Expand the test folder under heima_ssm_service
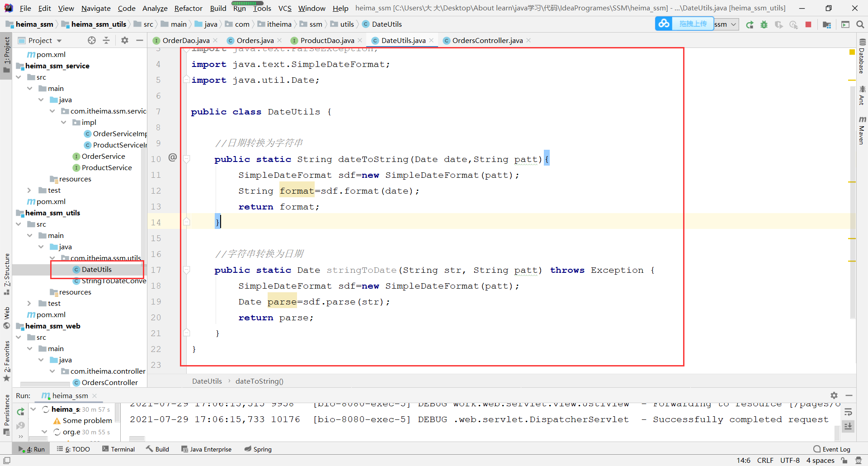The height and width of the screenshot is (466, 868). tap(29, 190)
